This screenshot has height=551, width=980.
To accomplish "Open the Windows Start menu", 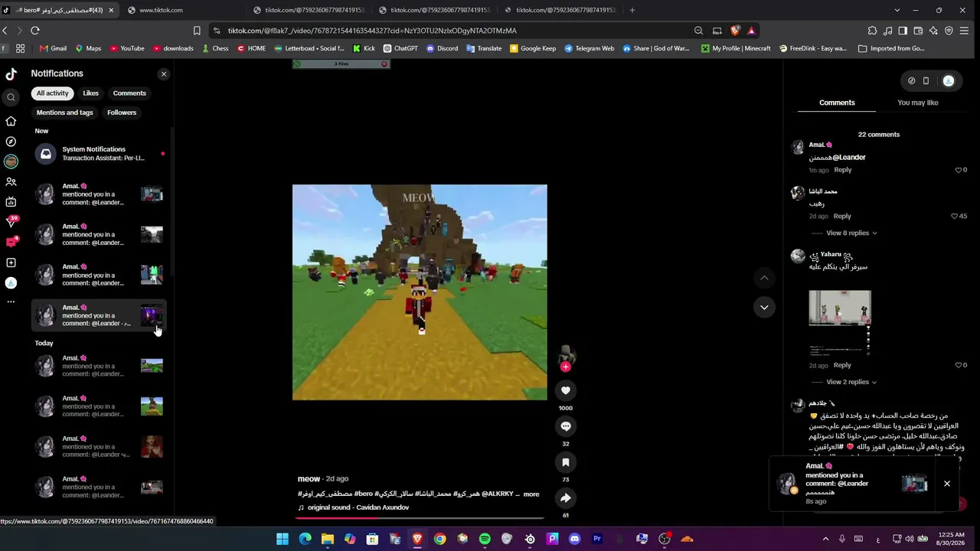I will [x=283, y=539].
